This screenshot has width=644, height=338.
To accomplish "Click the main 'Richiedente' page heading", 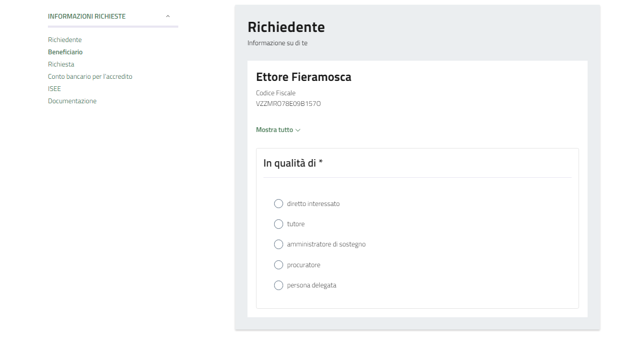I will (286, 27).
